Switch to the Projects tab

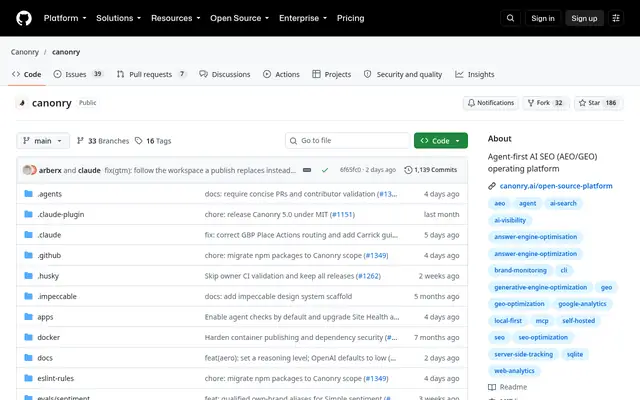(331, 74)
